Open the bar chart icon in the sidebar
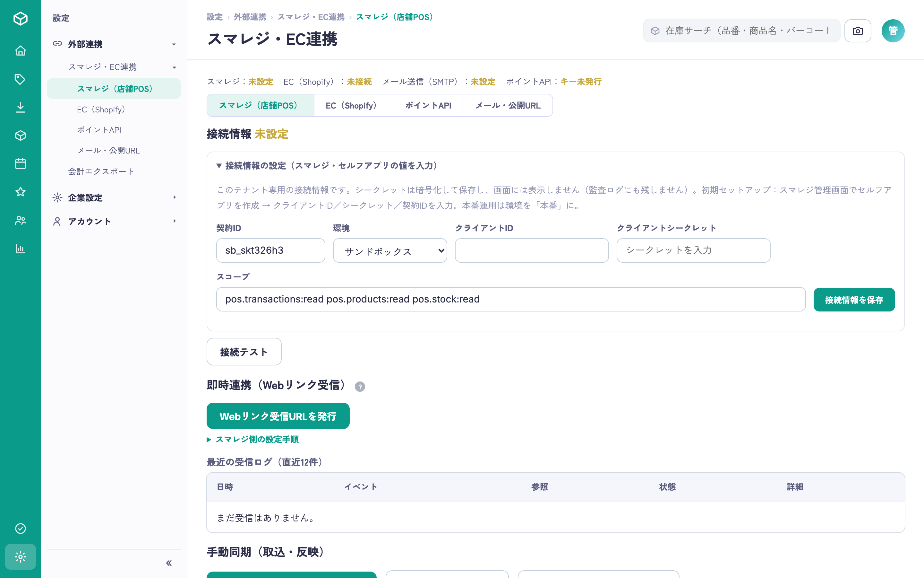This screenshot has width=924, height=578. [x=20, y=249]
